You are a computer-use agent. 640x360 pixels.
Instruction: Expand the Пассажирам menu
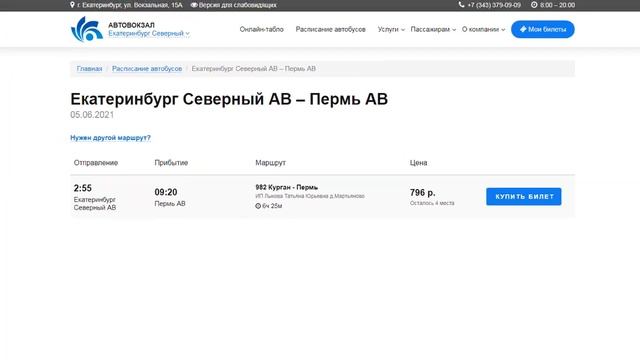pos(433,29)
